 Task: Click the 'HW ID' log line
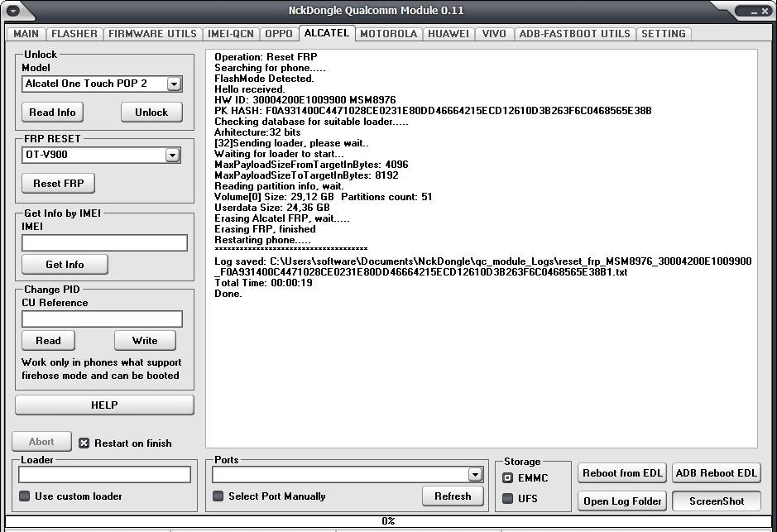(x=305, y=100)
